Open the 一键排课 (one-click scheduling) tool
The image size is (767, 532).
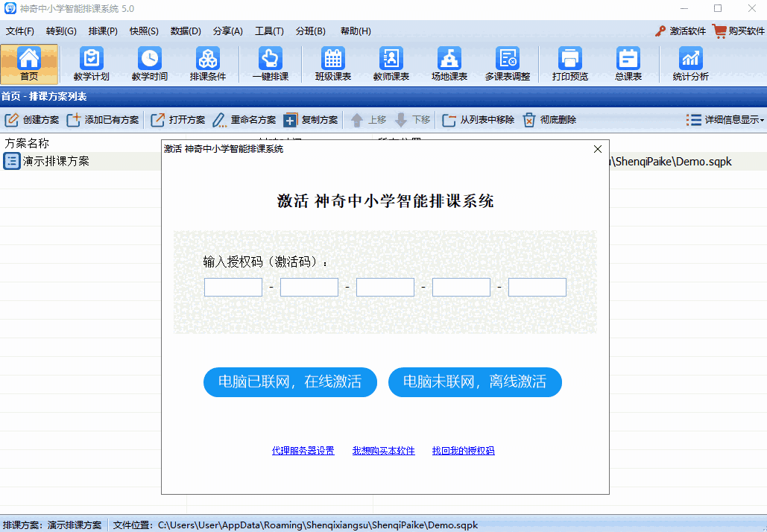coord(269,63)
